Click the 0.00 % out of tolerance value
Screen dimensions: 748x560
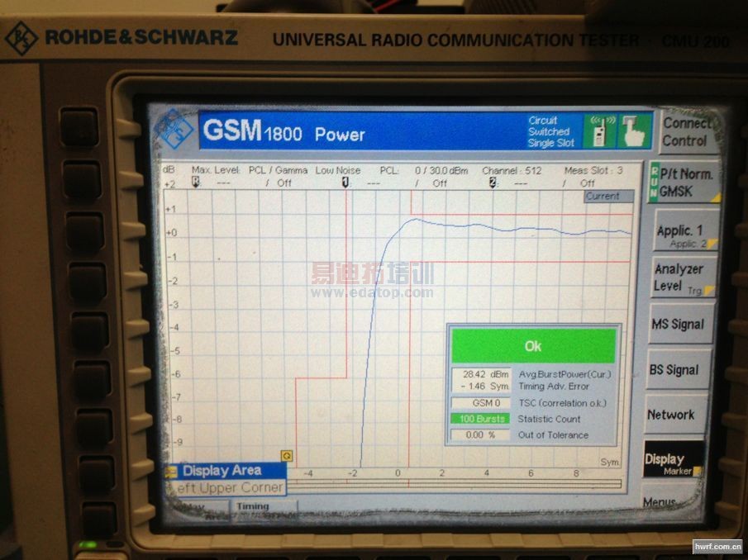481,435
